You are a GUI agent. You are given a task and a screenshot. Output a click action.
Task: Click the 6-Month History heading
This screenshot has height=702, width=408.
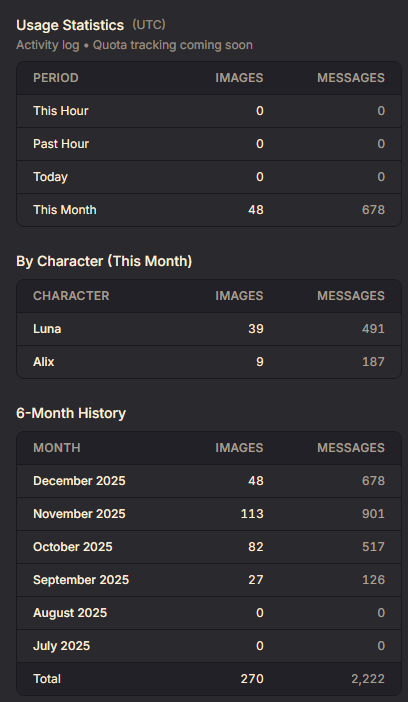coord(71,413)
